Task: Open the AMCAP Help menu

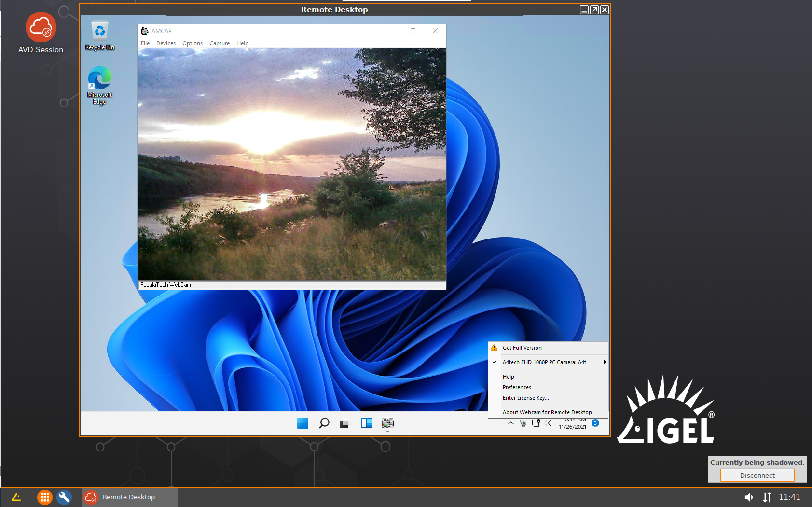Action: pos(242,43)
